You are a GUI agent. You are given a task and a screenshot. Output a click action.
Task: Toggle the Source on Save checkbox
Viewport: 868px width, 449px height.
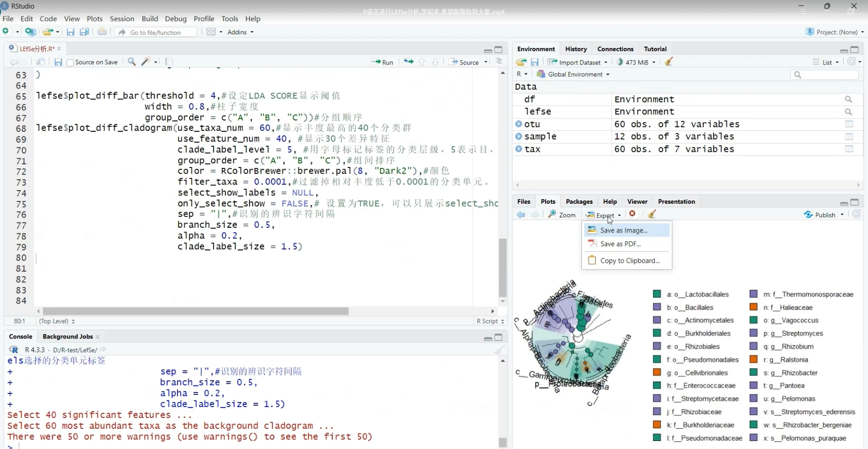(x=70, y=62)
